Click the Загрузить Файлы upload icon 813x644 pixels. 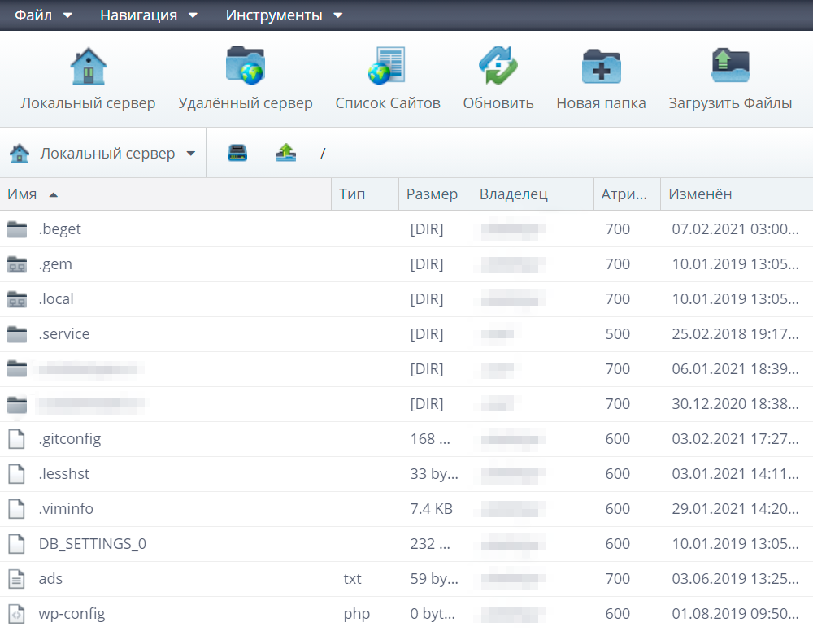click(729, 67)
